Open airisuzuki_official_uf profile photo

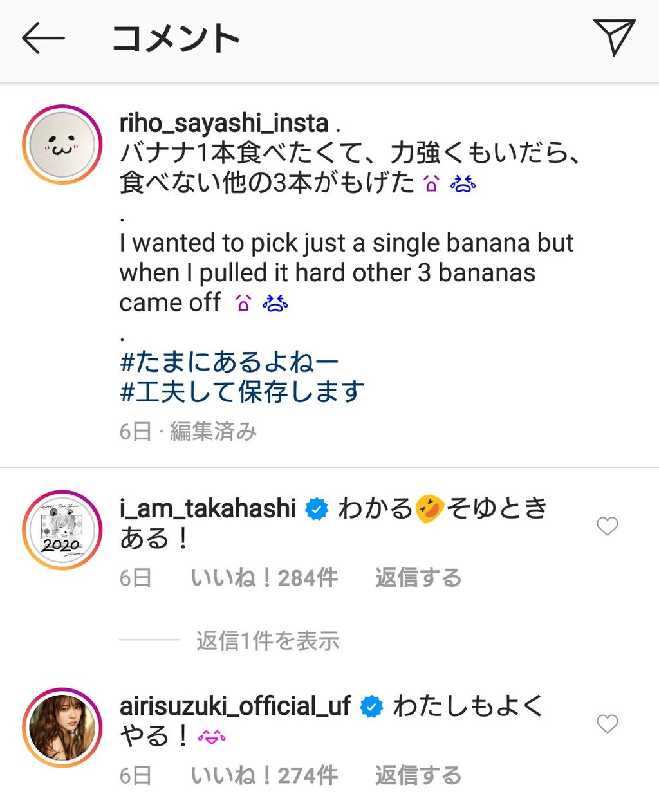62,727
